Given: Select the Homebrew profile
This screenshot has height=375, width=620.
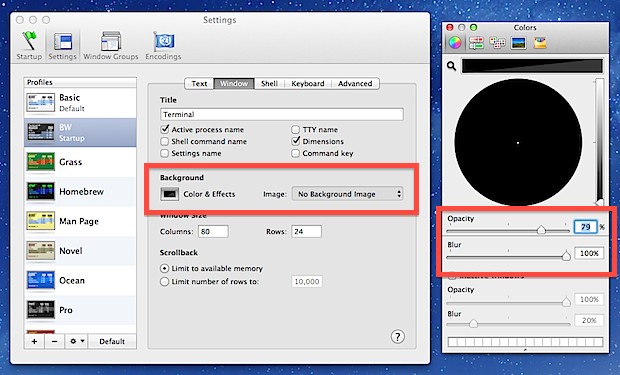Looking at the screenshot, I should 80,191.
